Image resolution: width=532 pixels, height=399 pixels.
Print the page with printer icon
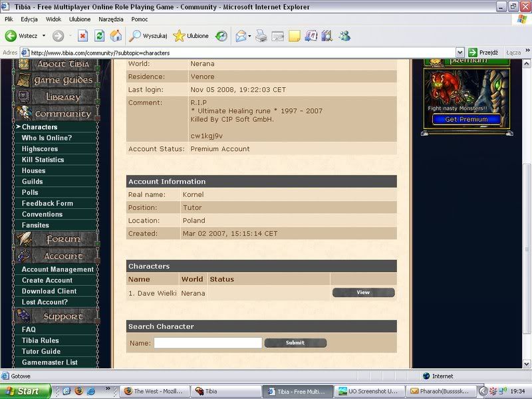(261, 36)
